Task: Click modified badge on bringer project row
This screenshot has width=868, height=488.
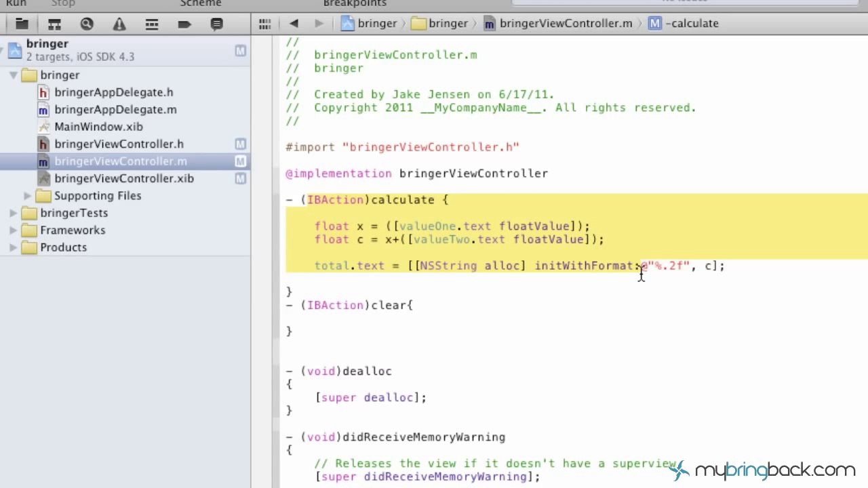Action: pyautogui.click(x=240, y=50)
